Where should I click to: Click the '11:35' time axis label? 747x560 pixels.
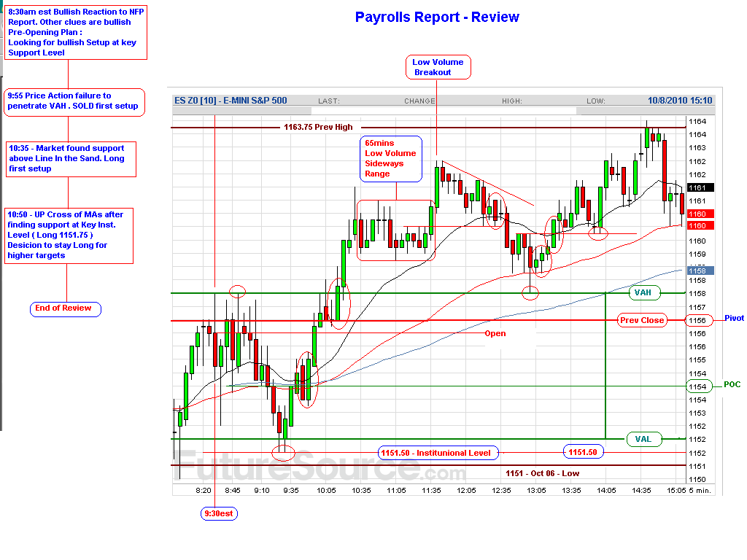tap(431, 490)
